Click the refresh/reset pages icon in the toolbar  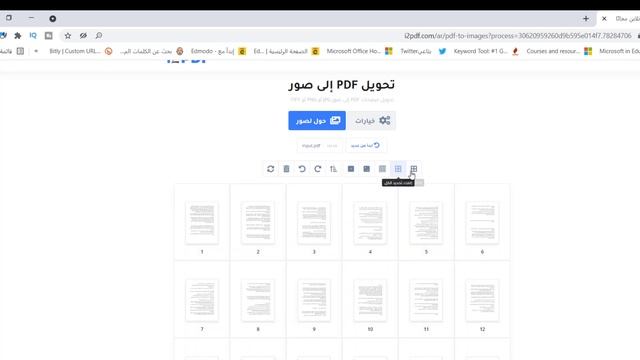[x=270, y=169]
